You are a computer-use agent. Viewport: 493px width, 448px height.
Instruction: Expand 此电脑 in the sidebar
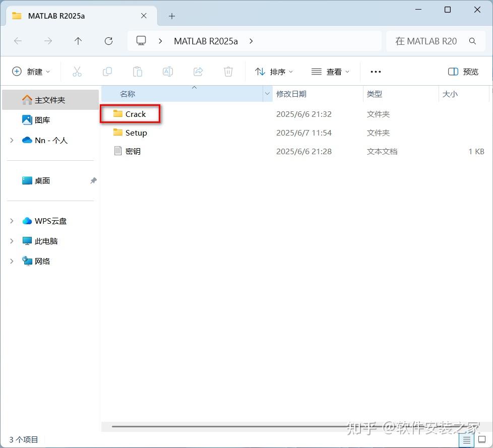tap(11, 241)
